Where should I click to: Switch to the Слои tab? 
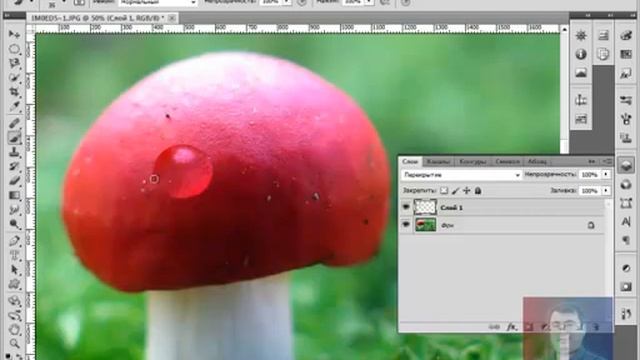coord(410,162)
